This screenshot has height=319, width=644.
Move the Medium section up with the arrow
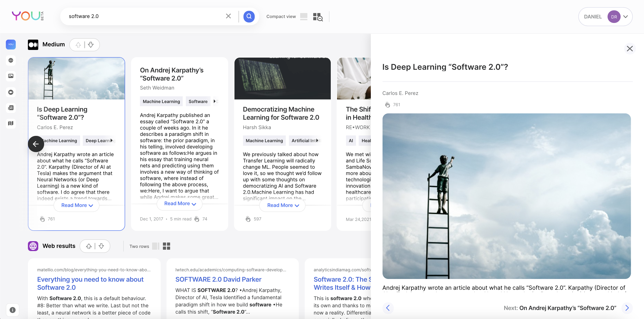click(78, 45)
